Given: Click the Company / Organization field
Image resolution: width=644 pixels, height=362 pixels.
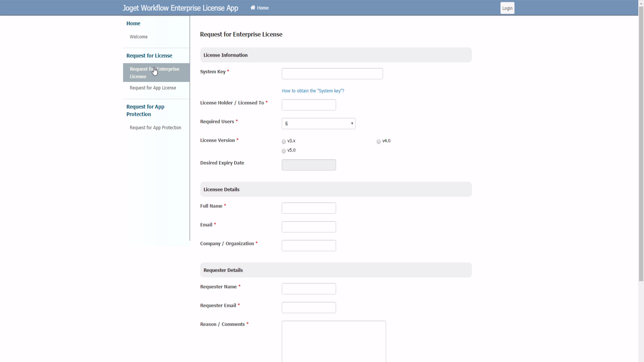Looking at the screenshot, I should (309, 246).
